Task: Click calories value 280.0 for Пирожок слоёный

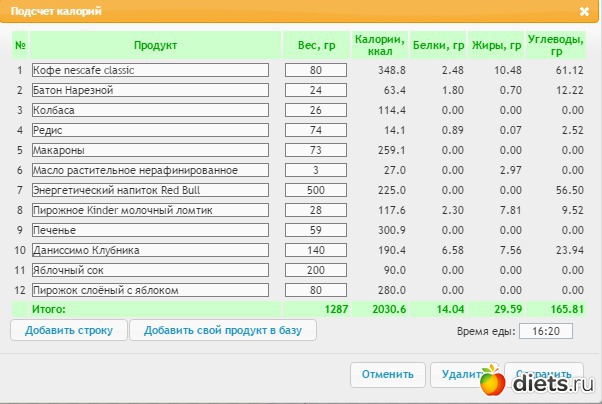Action: (392, 290)
